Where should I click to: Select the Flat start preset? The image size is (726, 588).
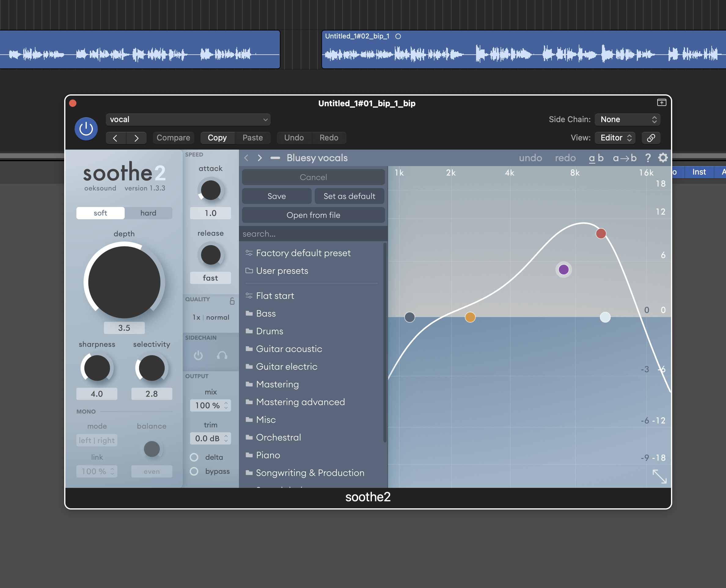point(275,296)
